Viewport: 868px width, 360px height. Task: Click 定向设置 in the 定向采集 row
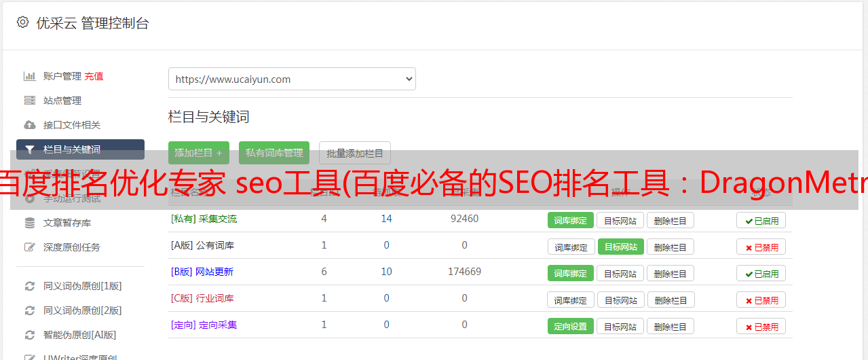571,326
